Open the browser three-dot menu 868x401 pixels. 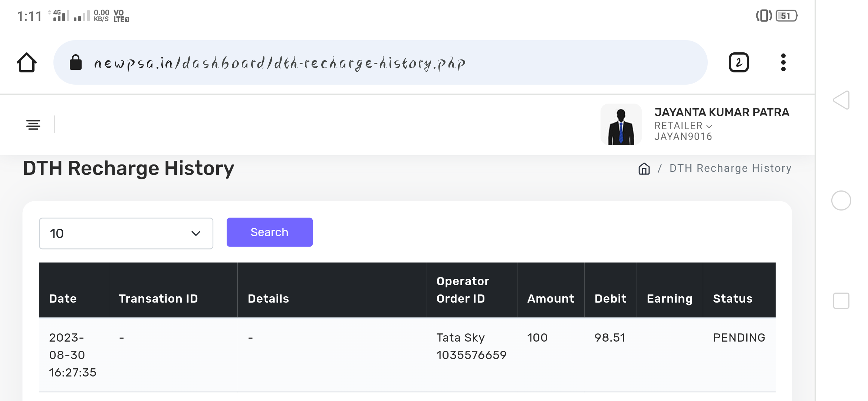tap(783, 62)
